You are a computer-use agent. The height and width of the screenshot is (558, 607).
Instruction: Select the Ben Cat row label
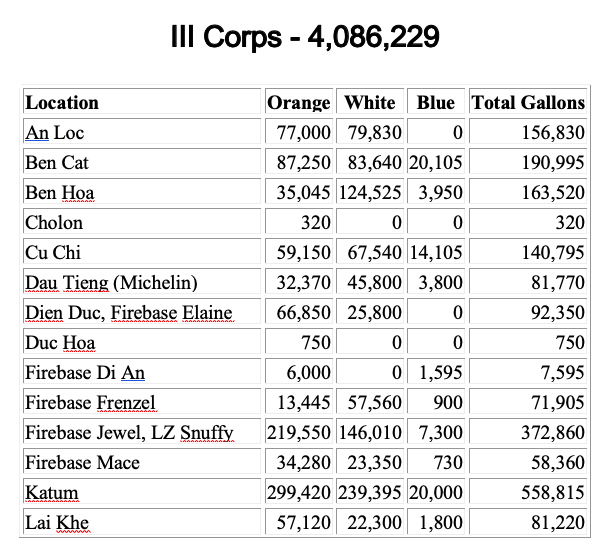(x=57, y=162)
